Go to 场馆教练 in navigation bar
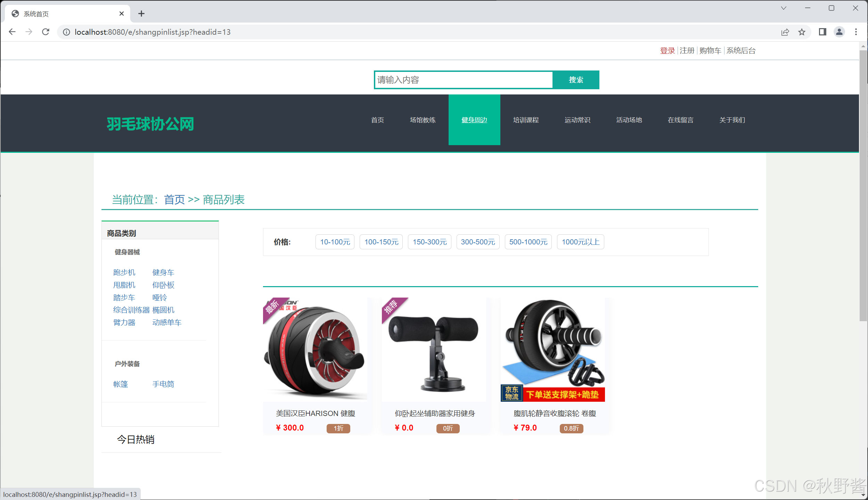 [x=423, y=120]
